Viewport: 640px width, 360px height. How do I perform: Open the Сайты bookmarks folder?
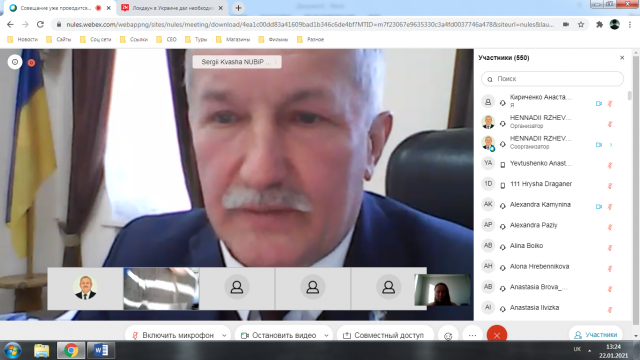(x=59, y=40)
